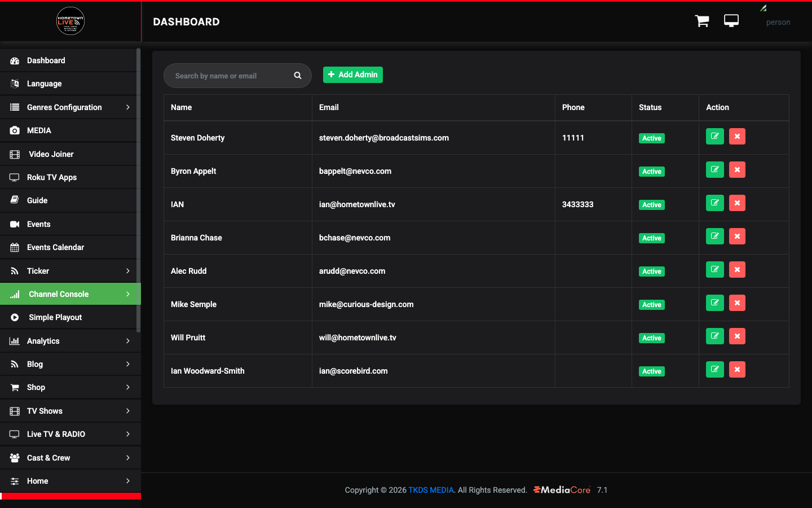Screen dimensions: 812x508
Task: Click the Dashboard palette icon in sidebar
Action: pyautogui.click(x=15, y=61)
